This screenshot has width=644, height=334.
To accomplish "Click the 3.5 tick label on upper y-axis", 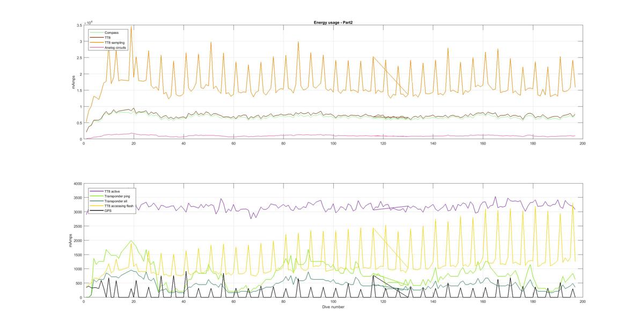I will coord(78,25).
